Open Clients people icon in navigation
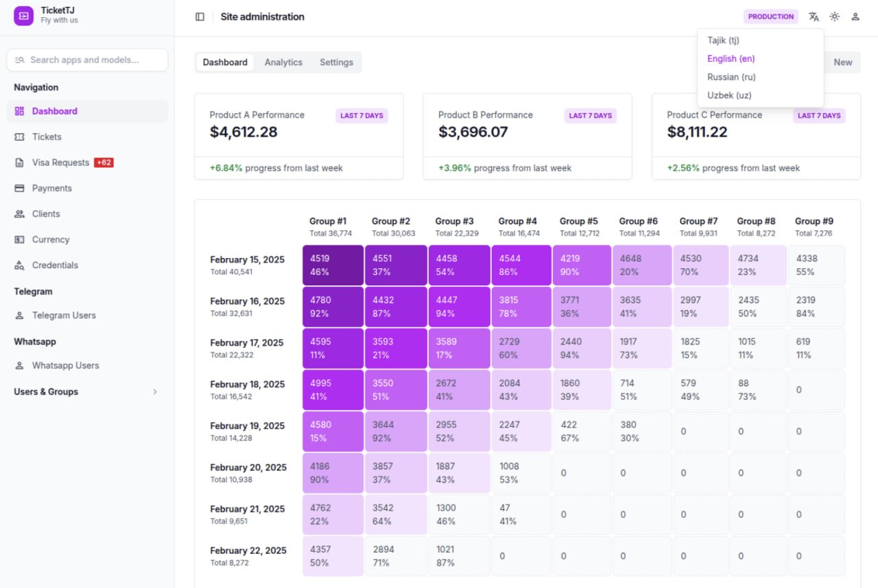The width and height of the screenshot is (878, 588). click(x=19, y=214)
